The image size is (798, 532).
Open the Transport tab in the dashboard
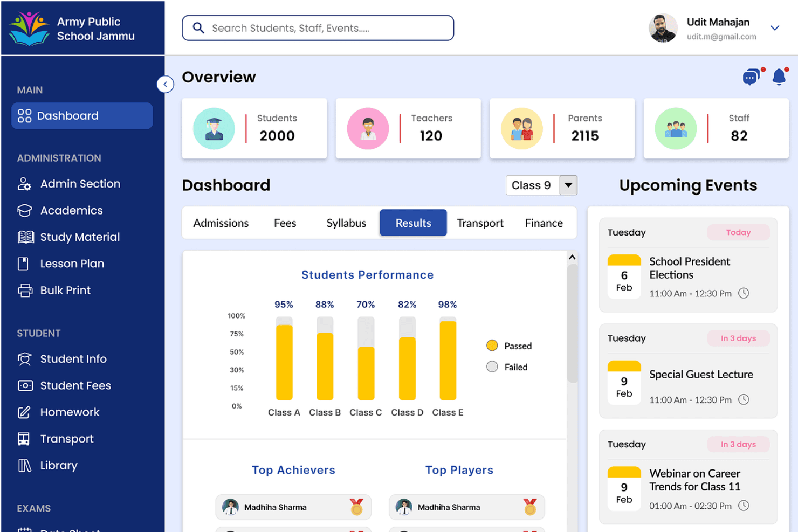click(480, 223)
